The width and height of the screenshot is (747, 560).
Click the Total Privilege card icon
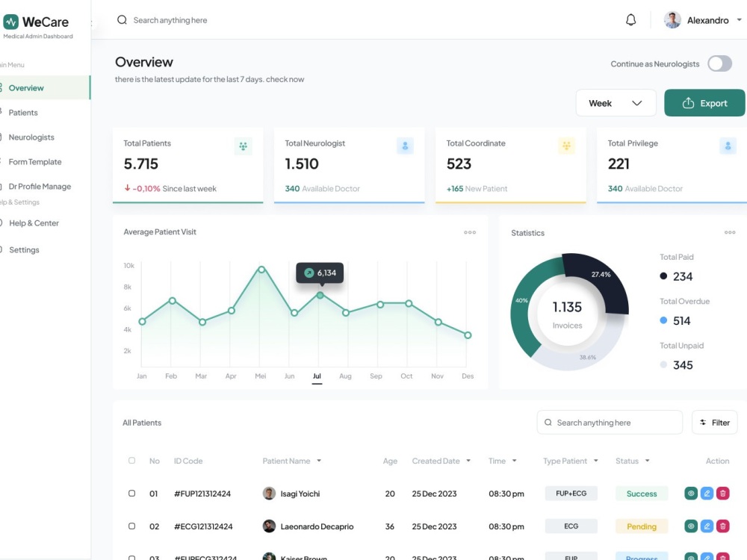click(728, 146)
